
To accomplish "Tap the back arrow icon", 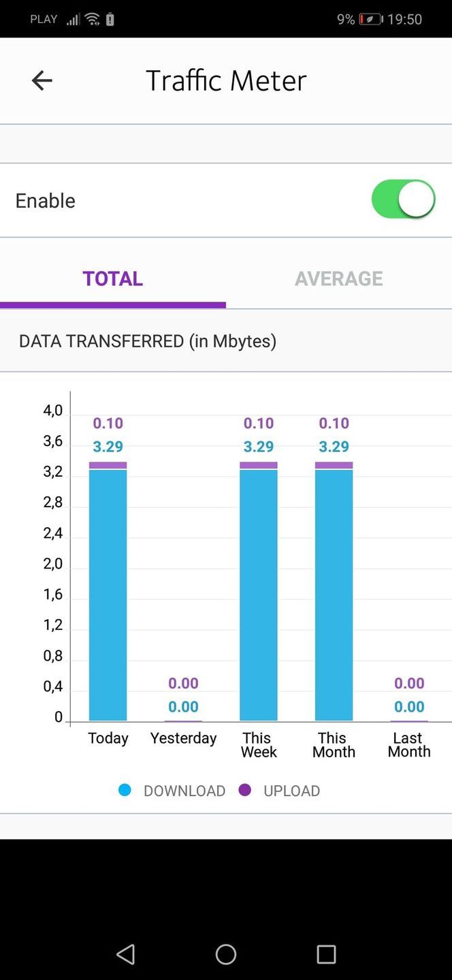I will point(42,80).
